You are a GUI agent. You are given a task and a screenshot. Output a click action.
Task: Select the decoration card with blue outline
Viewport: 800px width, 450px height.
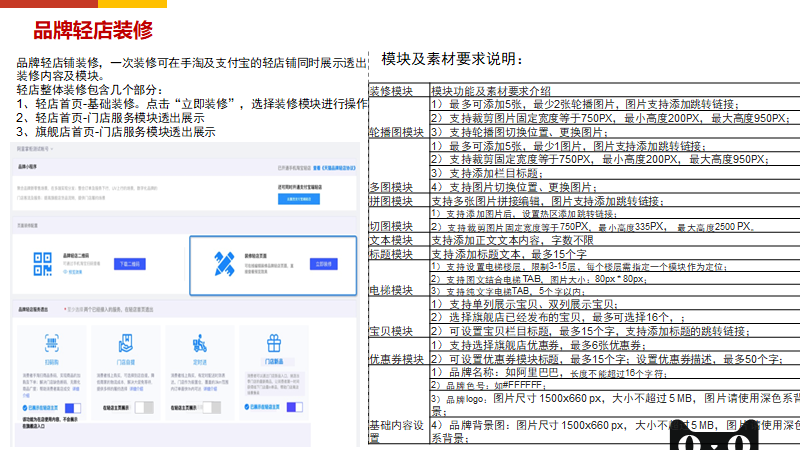[273, 265]
